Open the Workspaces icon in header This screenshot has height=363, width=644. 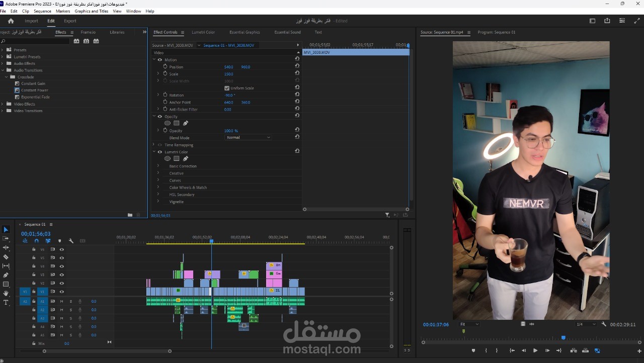tap(592, 21)
